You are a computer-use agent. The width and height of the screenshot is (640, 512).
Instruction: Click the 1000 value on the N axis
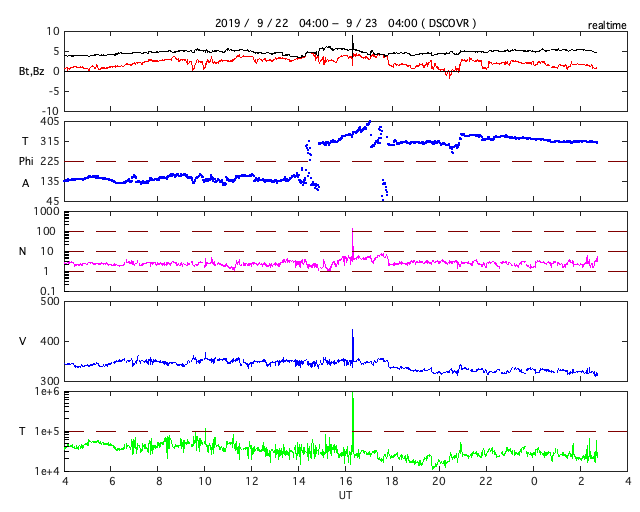[x=47, y=211]
